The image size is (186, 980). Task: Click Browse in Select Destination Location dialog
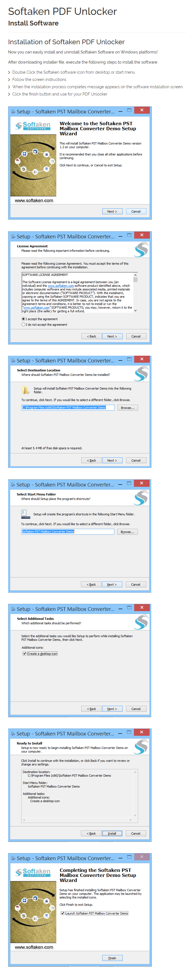[x=127, y=408]
